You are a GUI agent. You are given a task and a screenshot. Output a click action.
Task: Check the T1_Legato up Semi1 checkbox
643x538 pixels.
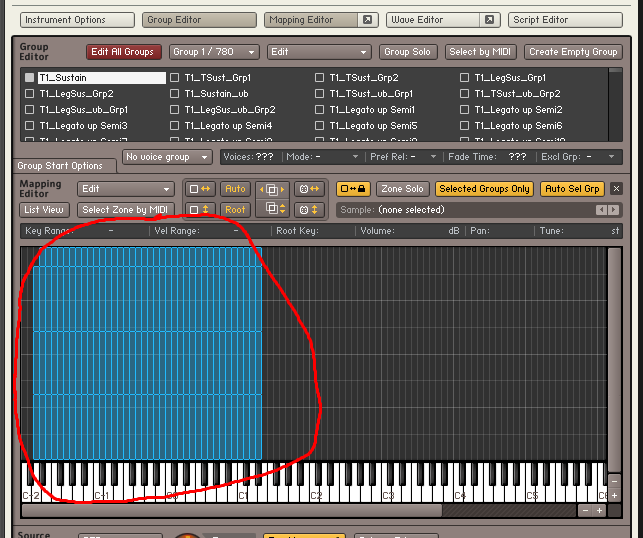tap(319, 109)
